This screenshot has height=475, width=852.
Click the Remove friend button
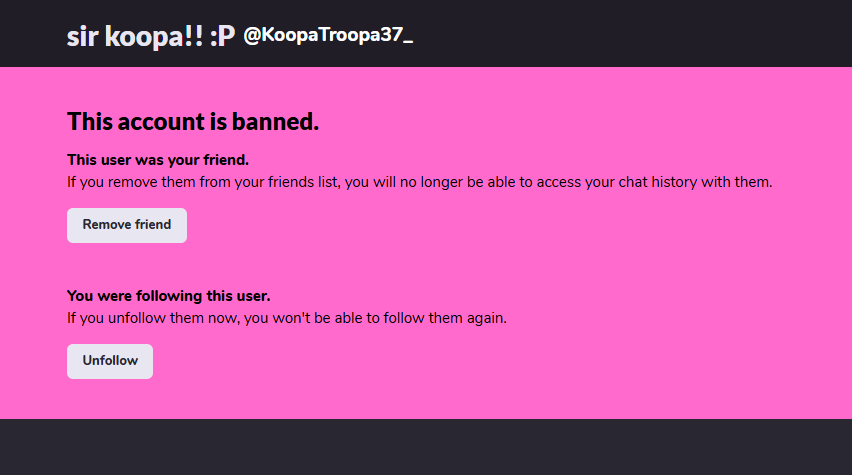coord(127,225)
